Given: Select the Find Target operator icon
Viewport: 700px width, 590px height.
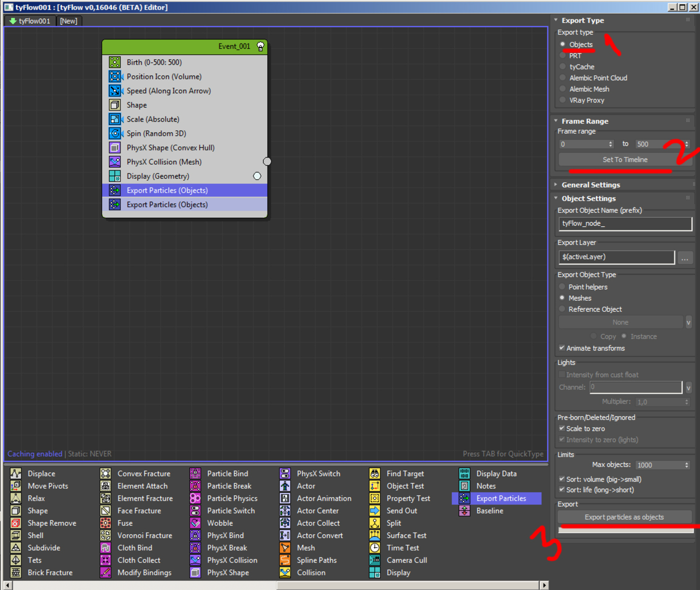Looking at the screenshot, I should (x=374, y=474).
